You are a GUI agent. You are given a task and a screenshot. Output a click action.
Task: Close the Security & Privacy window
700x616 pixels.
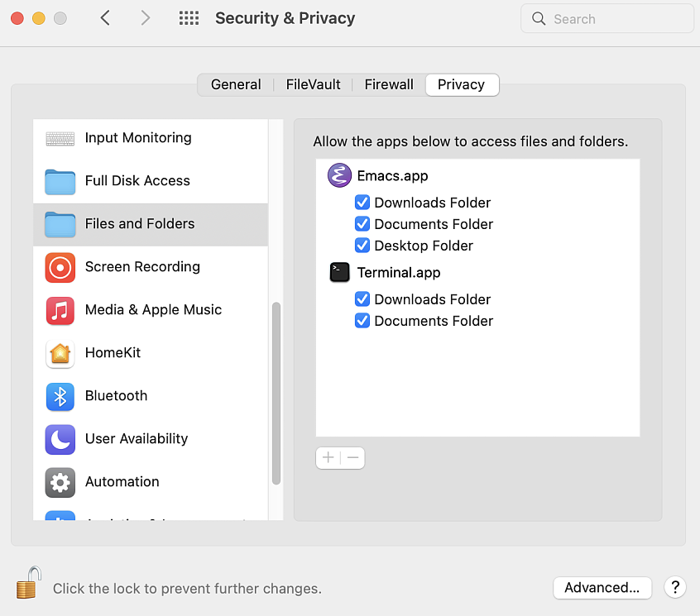click(x=17, y=18)
